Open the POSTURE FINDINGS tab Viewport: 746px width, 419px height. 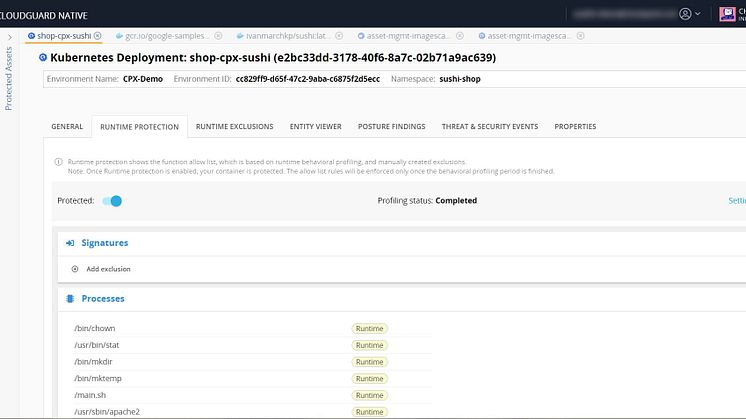tap(392, 127)
